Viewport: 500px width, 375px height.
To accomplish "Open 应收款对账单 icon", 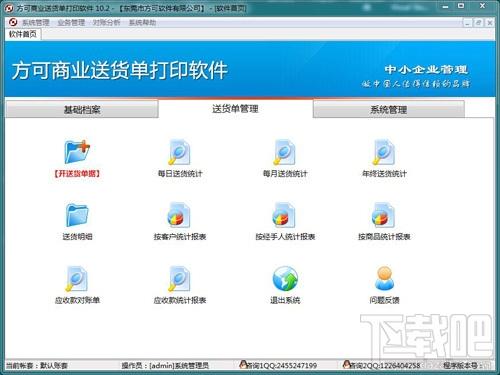I will [77, 279].
